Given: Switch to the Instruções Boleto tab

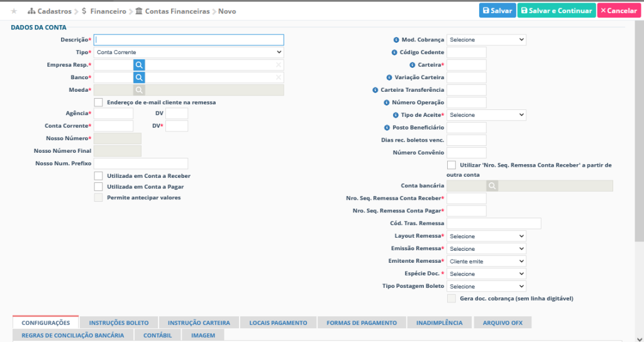Looking at the screenshot, I should (118, 323).
